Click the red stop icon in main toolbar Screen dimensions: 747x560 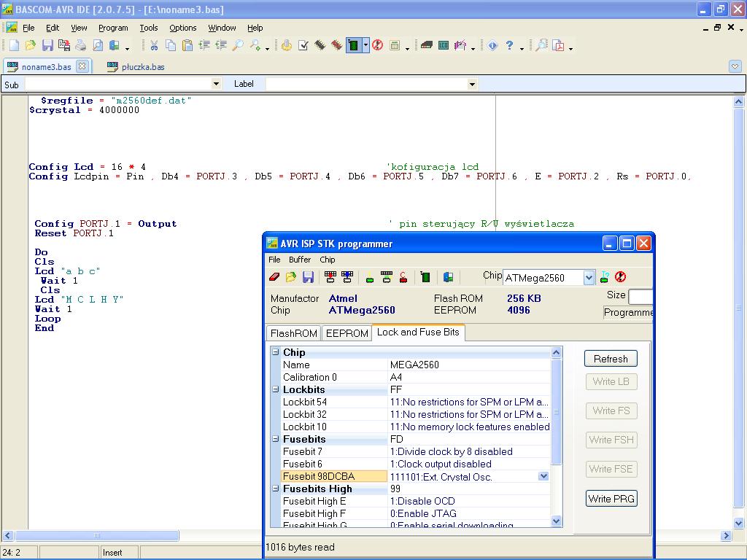[377, 46]
